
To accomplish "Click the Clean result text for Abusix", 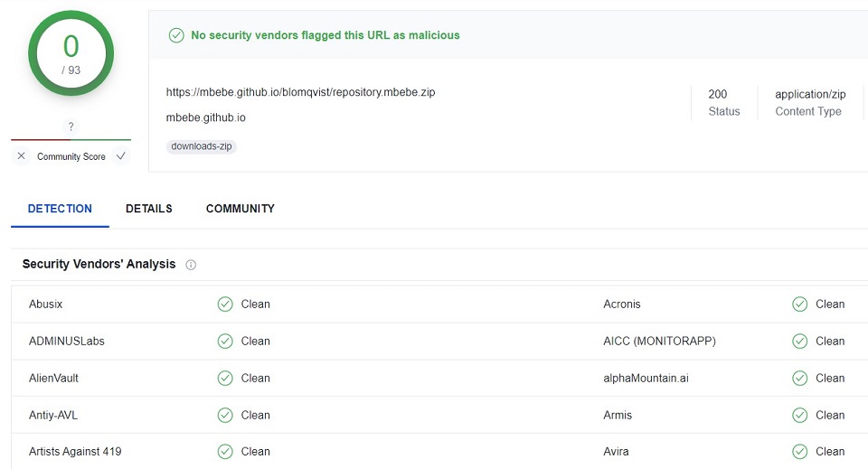I will click(255, 305).
